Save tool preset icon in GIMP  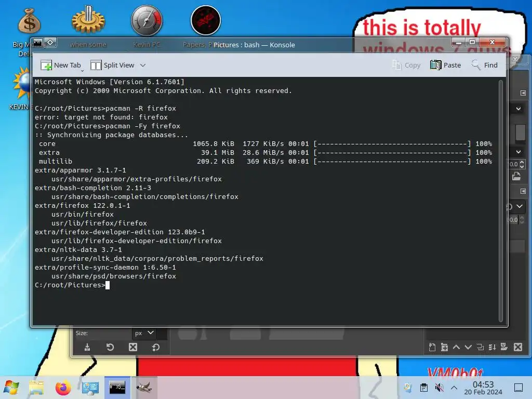87,347
